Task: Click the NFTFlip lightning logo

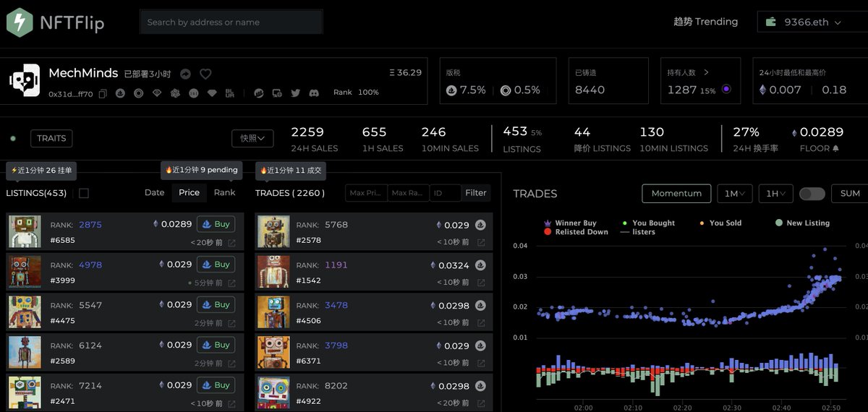Action: coord(20,22)
